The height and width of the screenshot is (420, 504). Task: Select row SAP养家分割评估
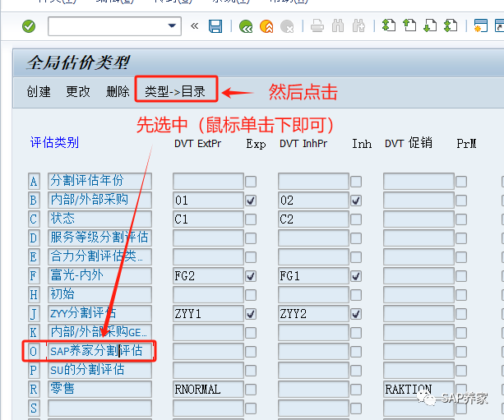point(100,351)
